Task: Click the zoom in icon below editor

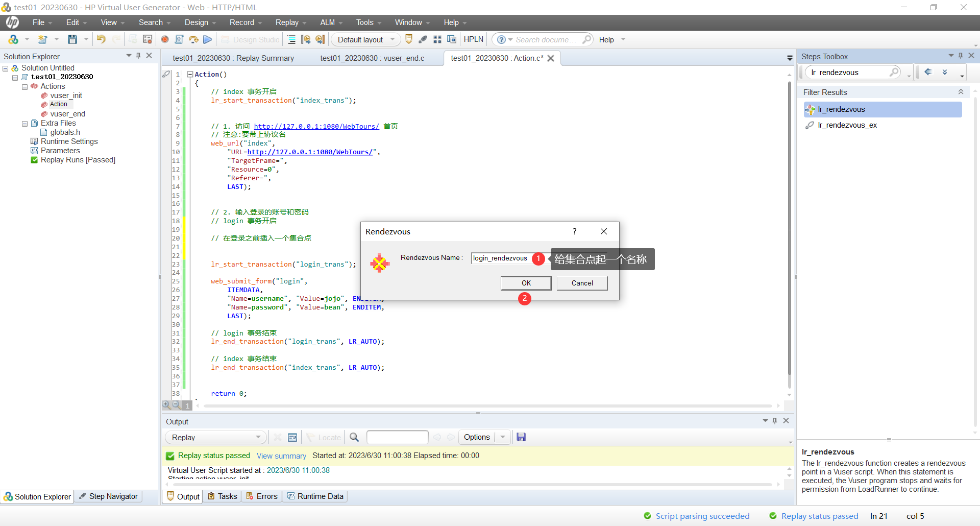Action: (x=166, y=405)
